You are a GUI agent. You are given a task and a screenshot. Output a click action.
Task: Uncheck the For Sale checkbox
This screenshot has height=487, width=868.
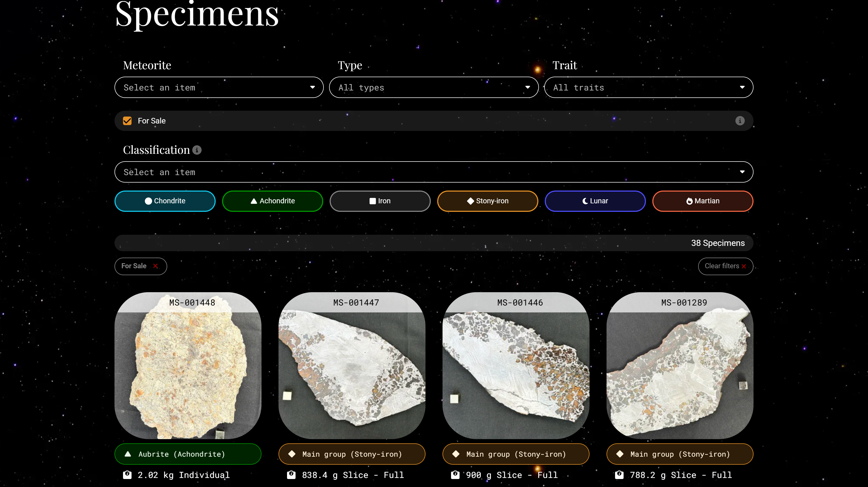(127, 121)
